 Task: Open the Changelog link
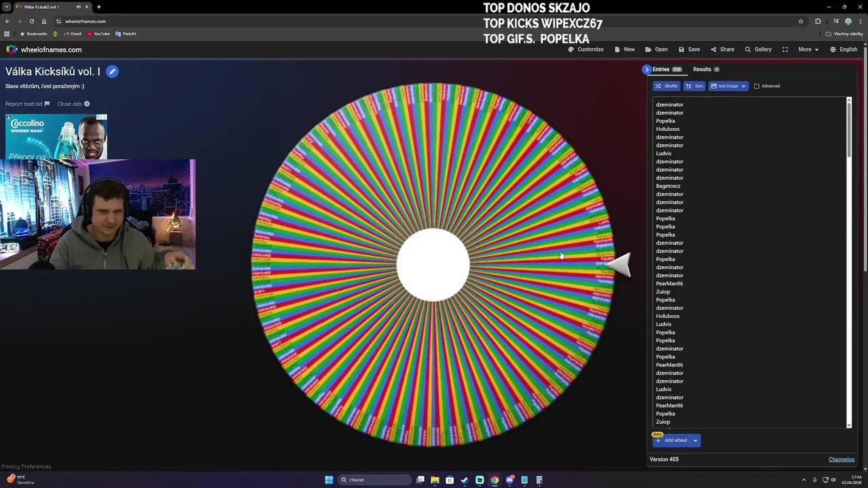tap(842, 460)
